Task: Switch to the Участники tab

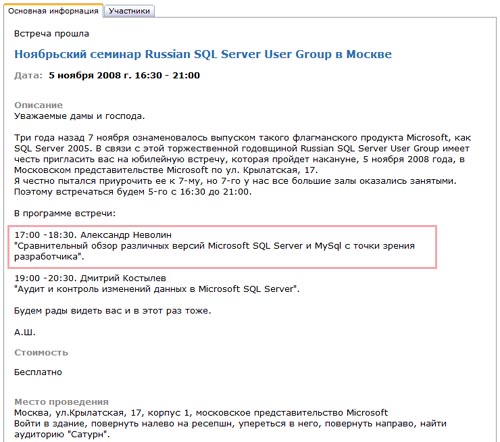Action: (x=129, y=11)
